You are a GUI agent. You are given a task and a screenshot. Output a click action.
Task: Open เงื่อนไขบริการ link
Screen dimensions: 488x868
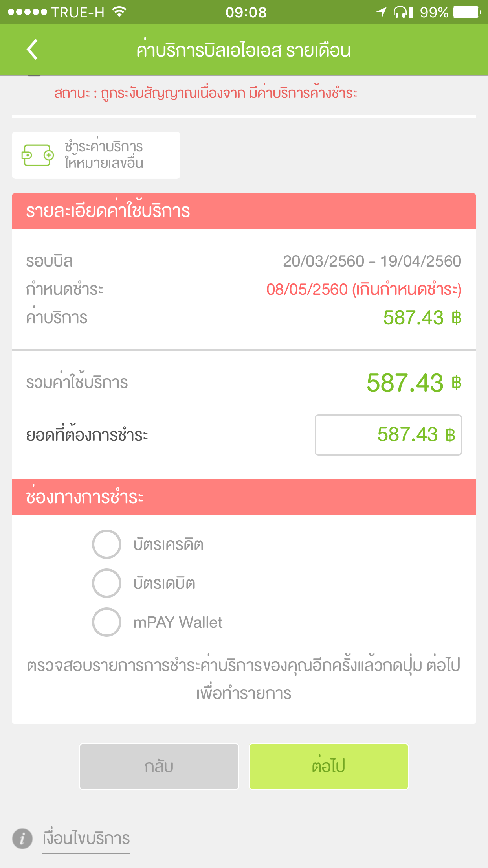coord(86,839)
